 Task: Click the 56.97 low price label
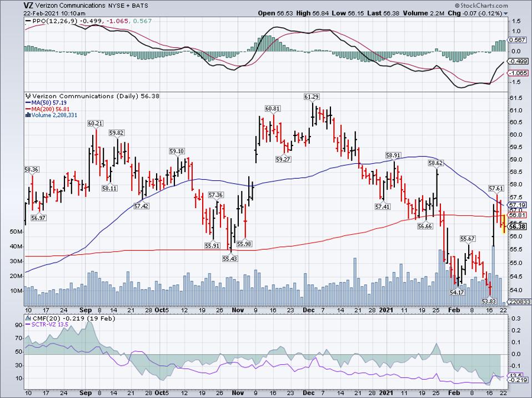(38, 218)
